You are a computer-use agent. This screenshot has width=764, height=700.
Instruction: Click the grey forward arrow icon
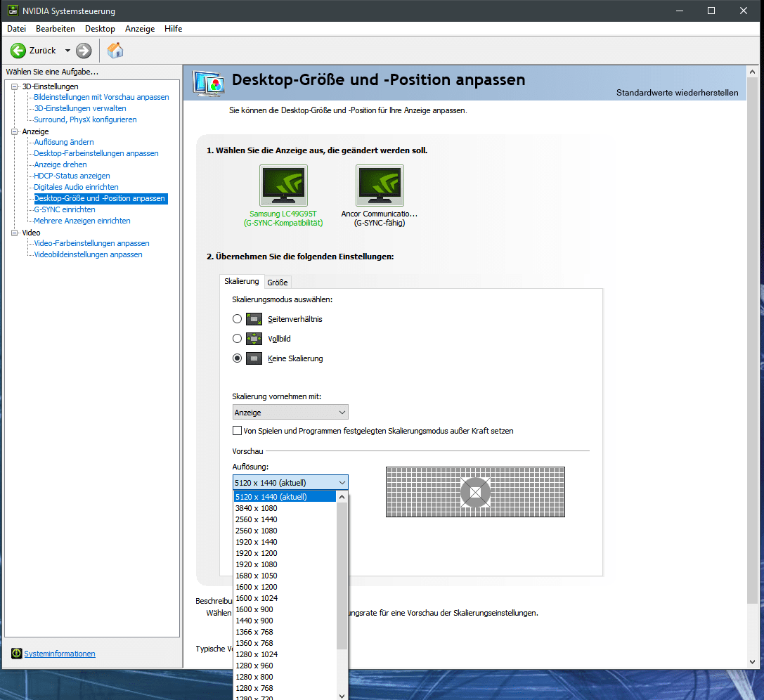pos(84,51)
